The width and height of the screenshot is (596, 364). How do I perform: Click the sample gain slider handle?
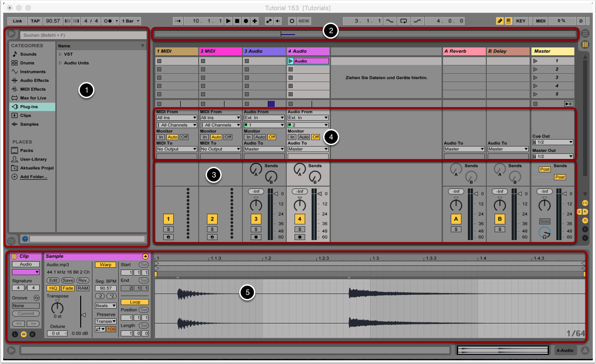point(83,315)
